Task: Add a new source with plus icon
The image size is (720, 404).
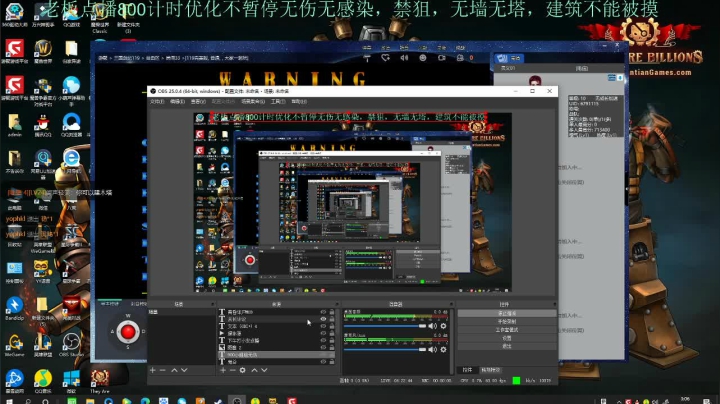Action: (x=223, y=370)
